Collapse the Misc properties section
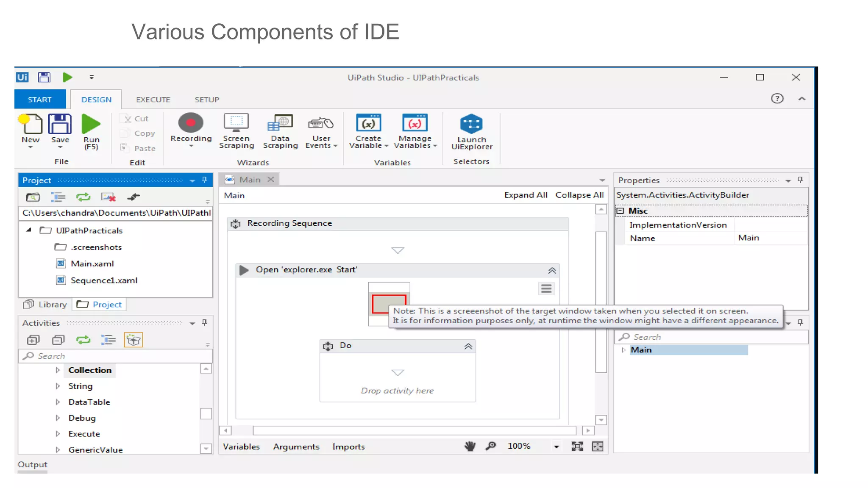Viewport: 868px width, 488px height. click(x=620, y=211)
